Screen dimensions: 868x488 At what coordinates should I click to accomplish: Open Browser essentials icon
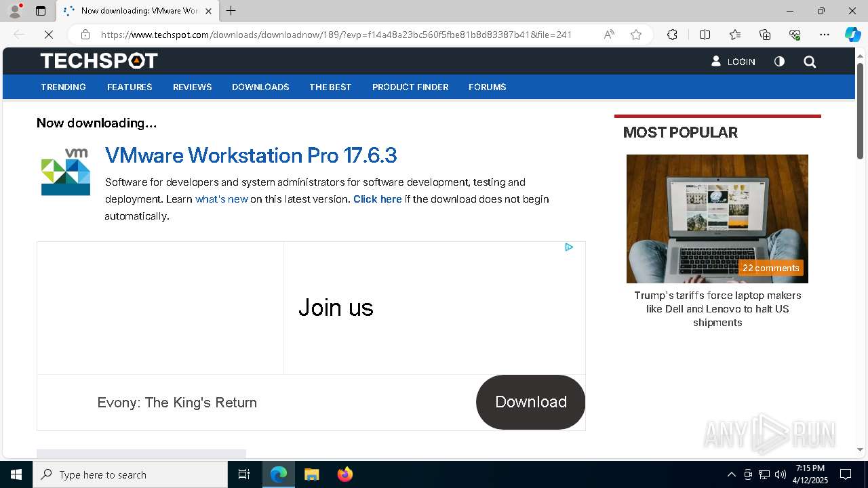coord(795,35)
